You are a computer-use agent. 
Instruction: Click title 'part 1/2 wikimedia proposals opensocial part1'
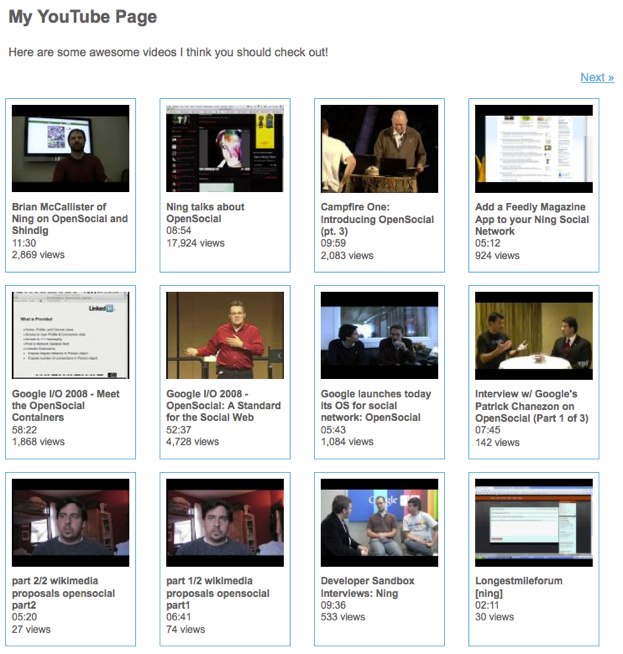pos(218,593)
